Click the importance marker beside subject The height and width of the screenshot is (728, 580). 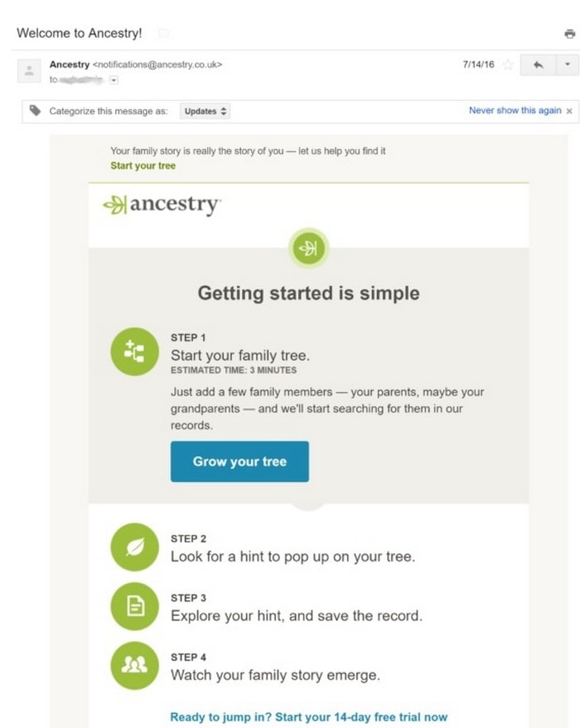[163, 33]
